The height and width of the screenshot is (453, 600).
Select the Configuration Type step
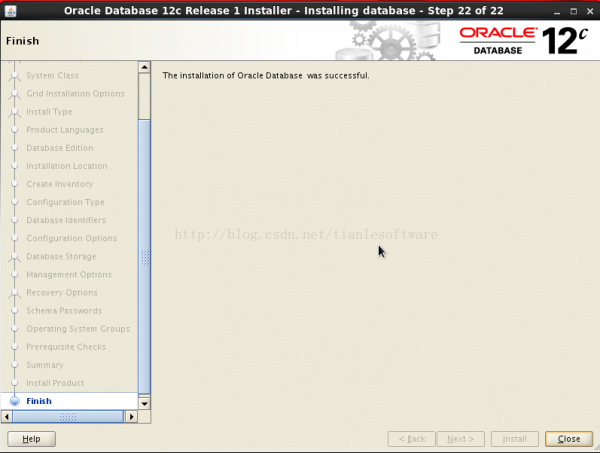click(65, 202)
